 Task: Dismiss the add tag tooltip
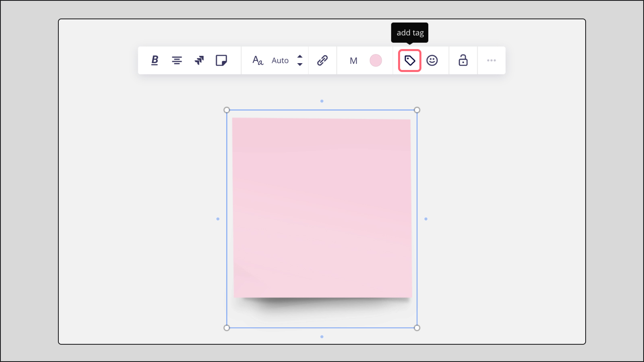click(x=409, y=33)
